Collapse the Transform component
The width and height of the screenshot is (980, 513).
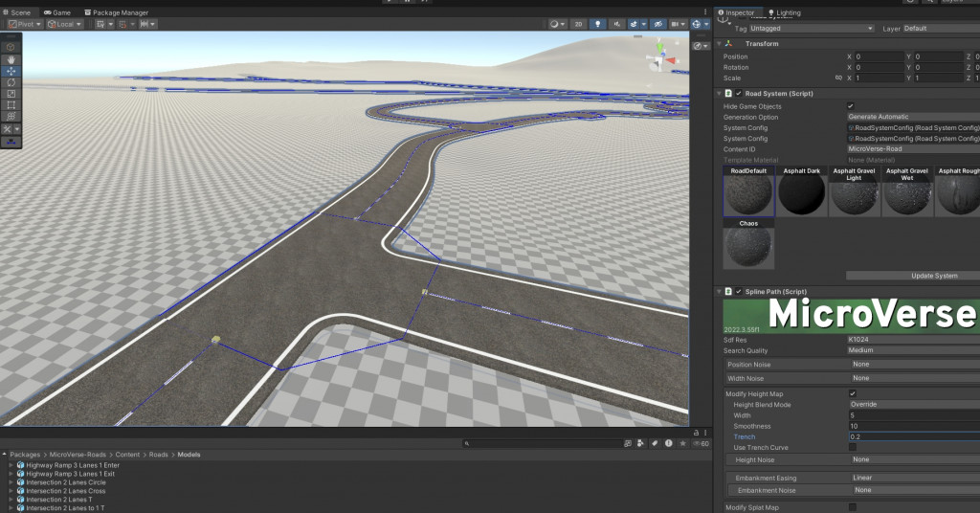click(x=720, y=44)
